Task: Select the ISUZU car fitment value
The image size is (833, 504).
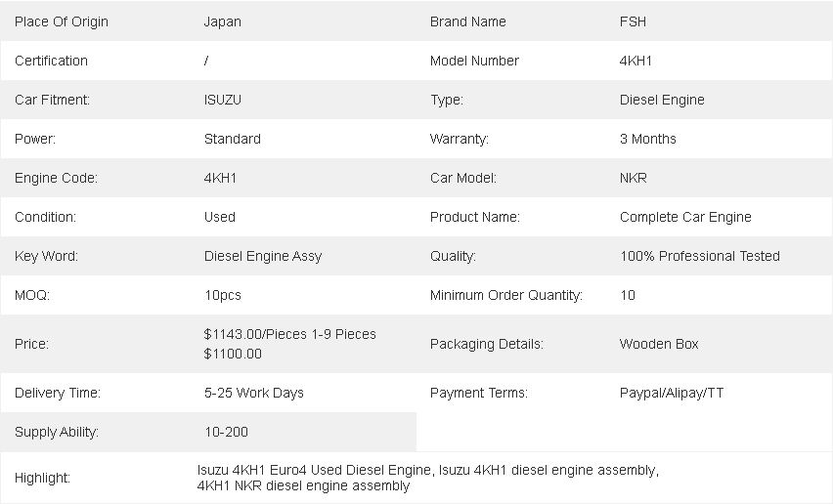Action: point(223,100)
